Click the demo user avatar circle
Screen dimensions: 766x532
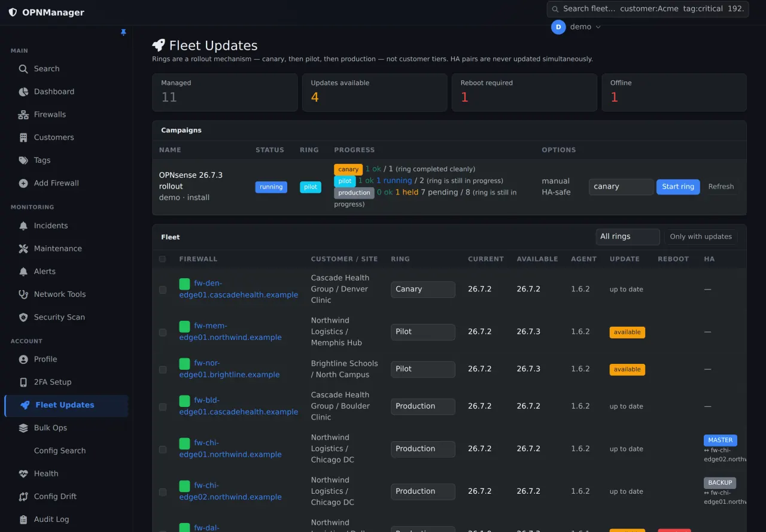coord(558,27)
